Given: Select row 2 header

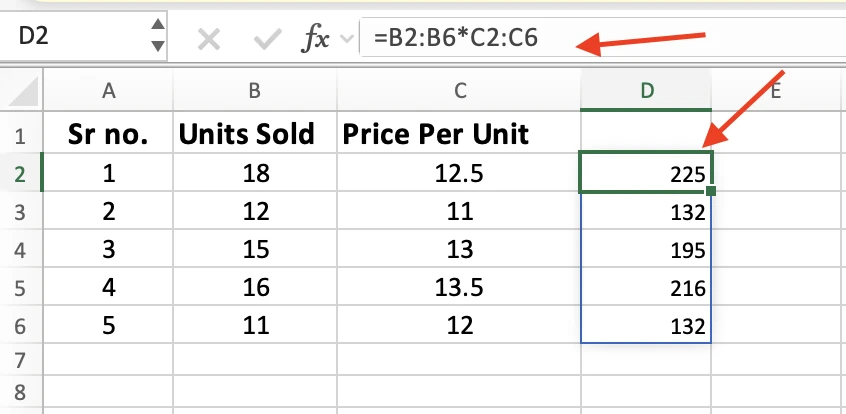Looking at the screenshot, I should coord(21,173).
